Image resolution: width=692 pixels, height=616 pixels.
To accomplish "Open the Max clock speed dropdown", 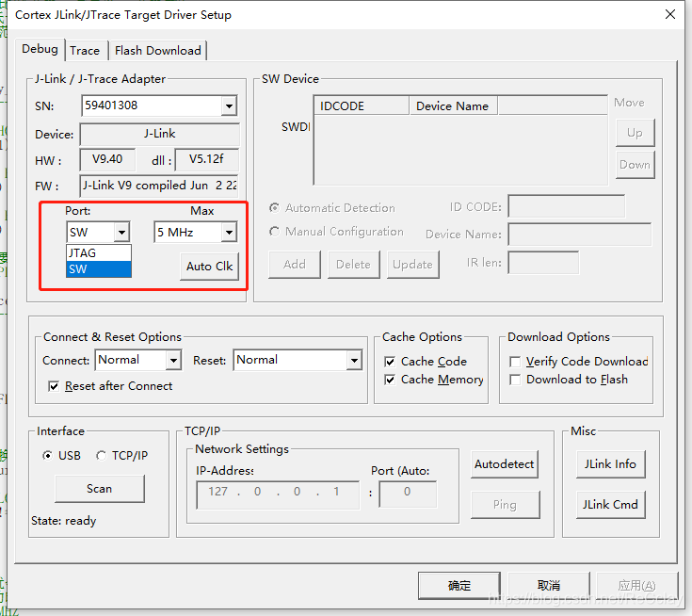I will (228, 232).
